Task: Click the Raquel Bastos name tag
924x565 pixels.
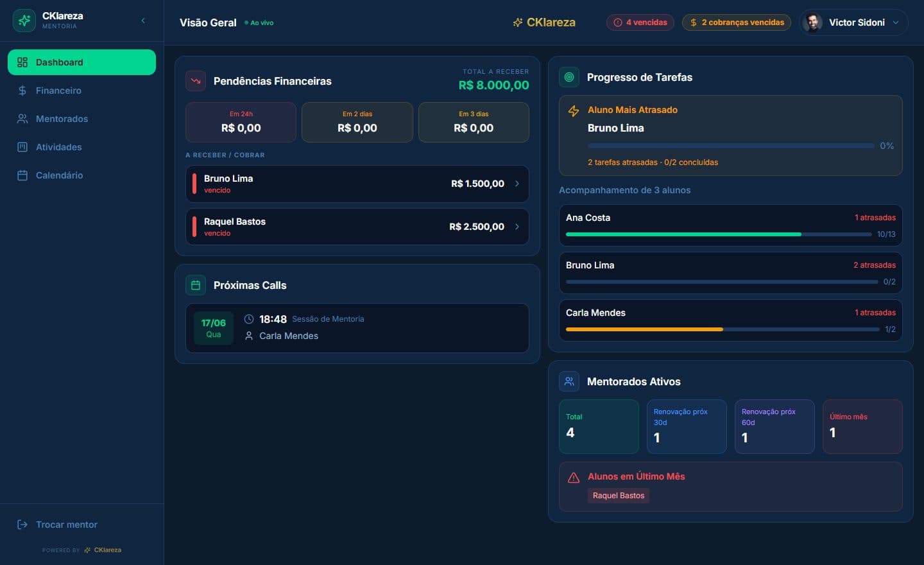Action: (619, 496)
